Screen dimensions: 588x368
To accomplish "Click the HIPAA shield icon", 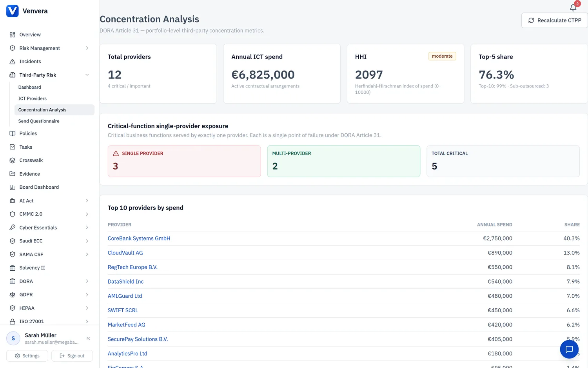I will pyautogui.click(x=13, y=308).
